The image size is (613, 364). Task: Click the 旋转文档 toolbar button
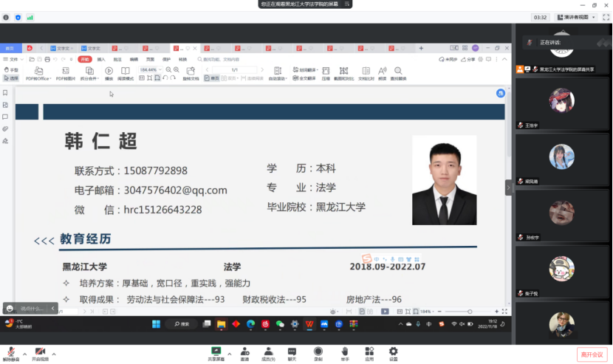[191, 74]
